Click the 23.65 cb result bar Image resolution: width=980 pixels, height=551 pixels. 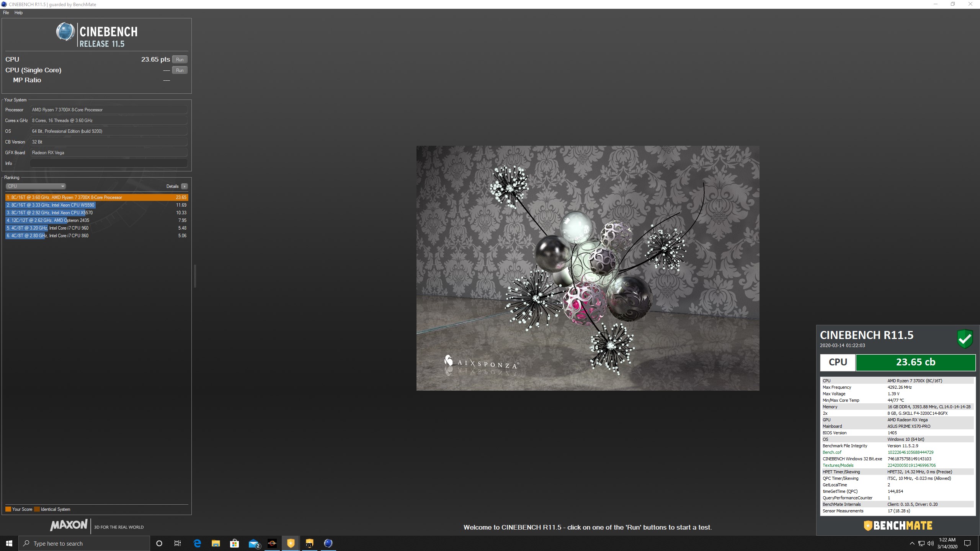pyautogui.click(x=915, y=362)
